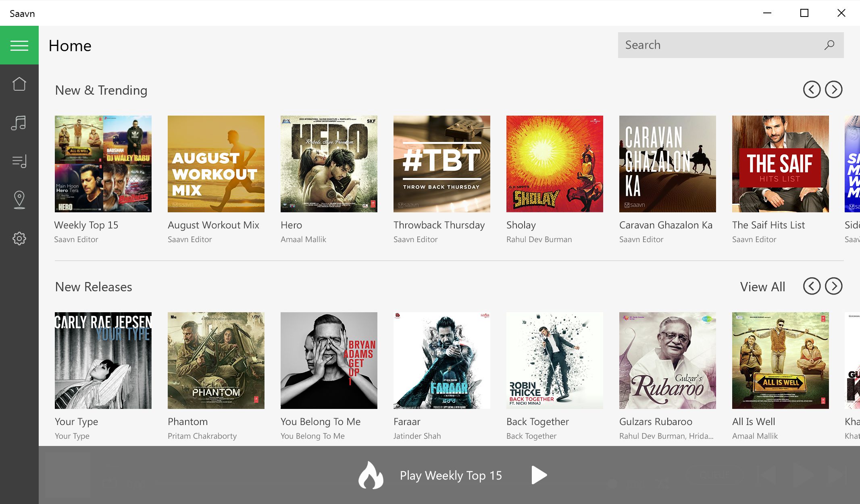Open the Robin Thicke Back Together cover

(555, 361)
